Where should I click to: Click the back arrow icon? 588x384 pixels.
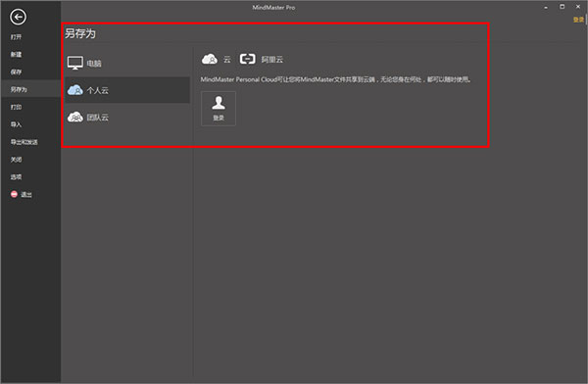tap(18, 17)
